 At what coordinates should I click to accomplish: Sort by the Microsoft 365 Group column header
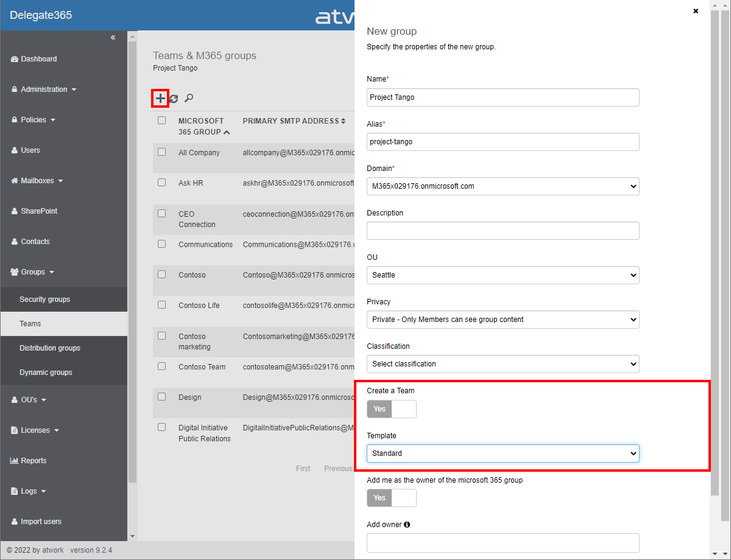coord(204,126)
